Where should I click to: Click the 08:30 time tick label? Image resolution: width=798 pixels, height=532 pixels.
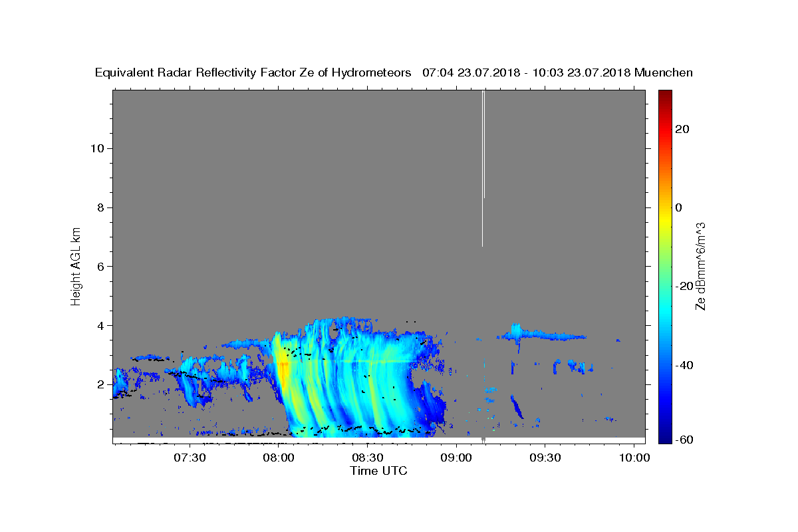pyautogui.click(x=367, y=458)
